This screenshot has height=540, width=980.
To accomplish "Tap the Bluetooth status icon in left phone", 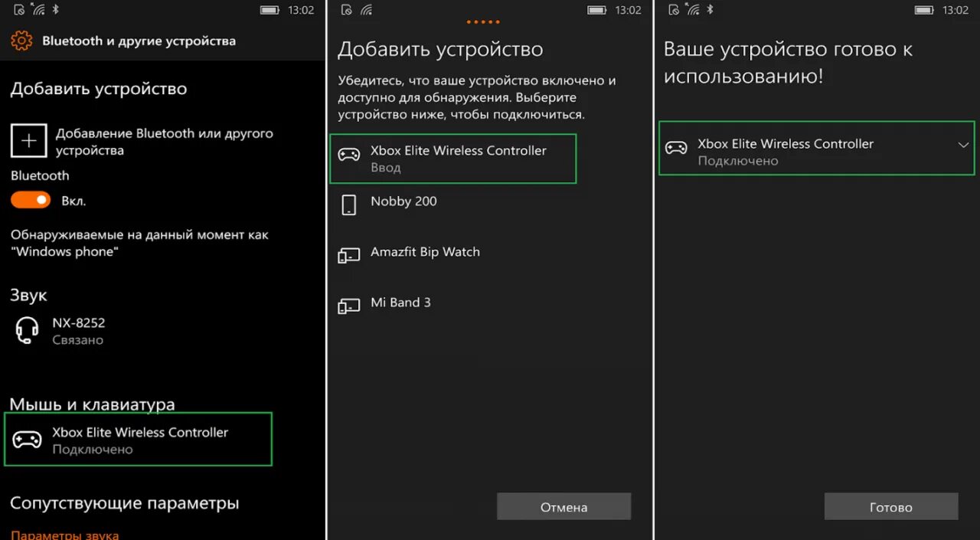I will pos(55,9).
